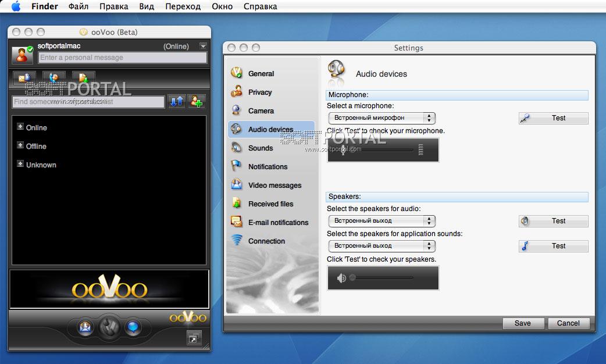Open the Окно menu
606x364 pixels.
222,6
